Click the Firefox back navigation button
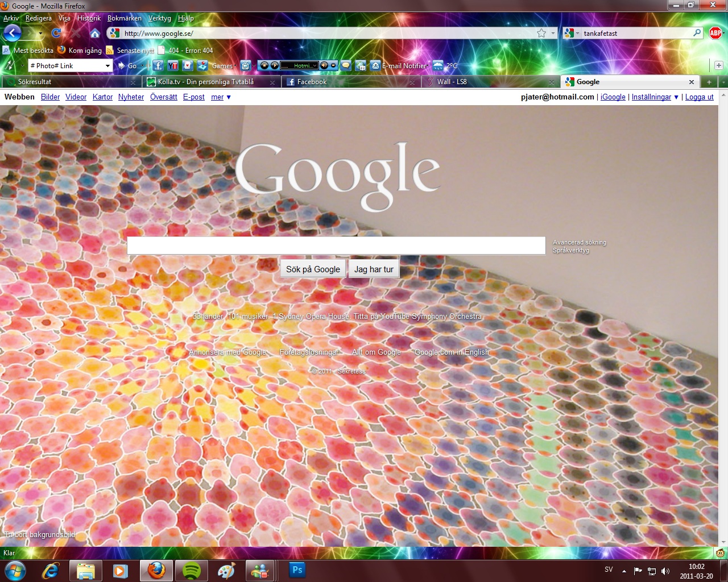Viewport: 728px width, 582px height. click(x=13, y=33)
